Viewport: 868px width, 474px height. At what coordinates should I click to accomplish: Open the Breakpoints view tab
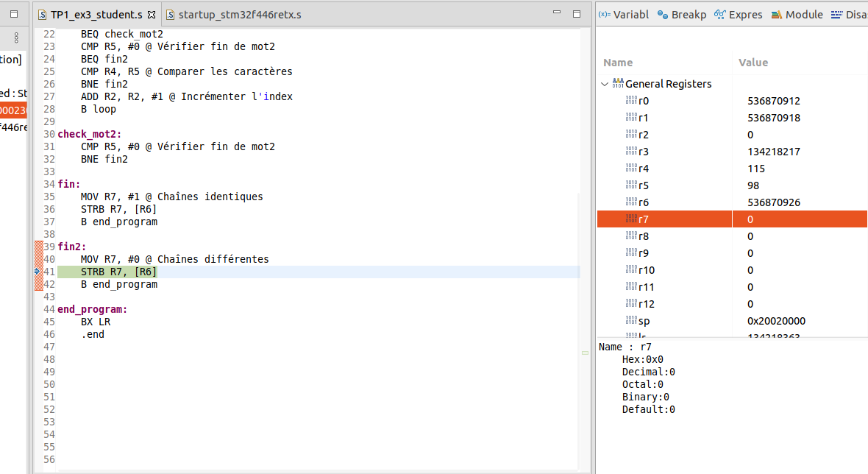[681, 15]
